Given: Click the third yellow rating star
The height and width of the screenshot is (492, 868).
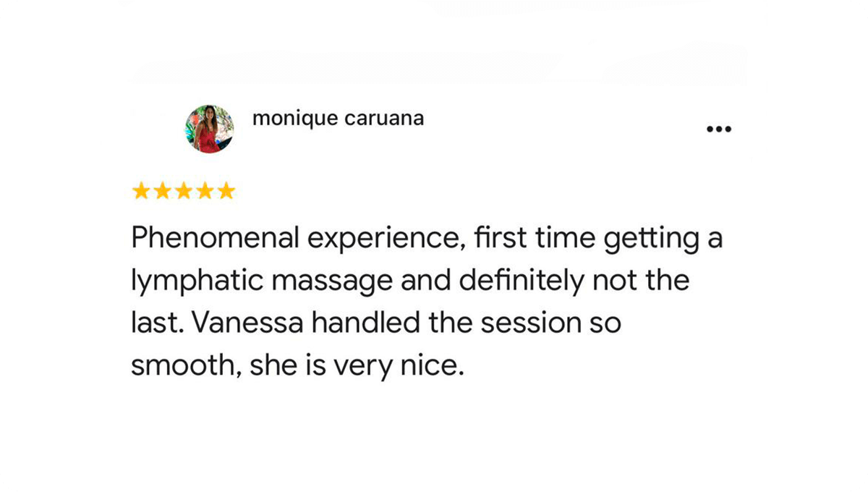Looking at the screenshot, I should click(x=184, y=191).
